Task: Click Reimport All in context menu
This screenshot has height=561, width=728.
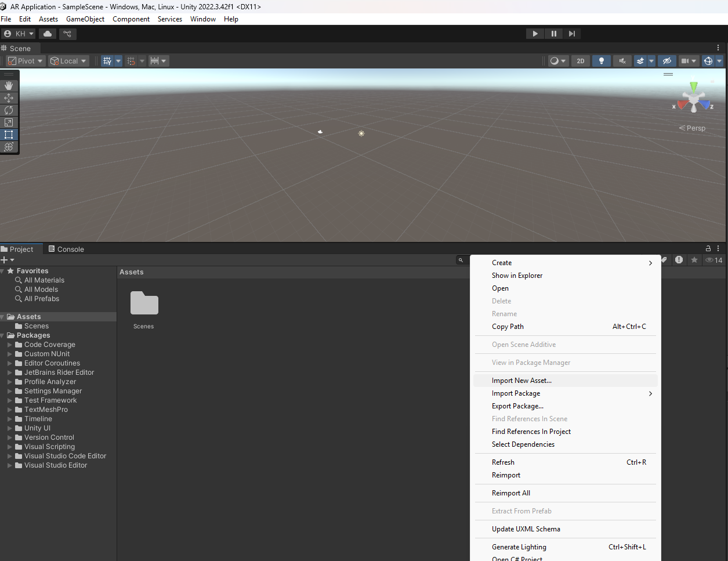Action: click(x=510, y=493)
